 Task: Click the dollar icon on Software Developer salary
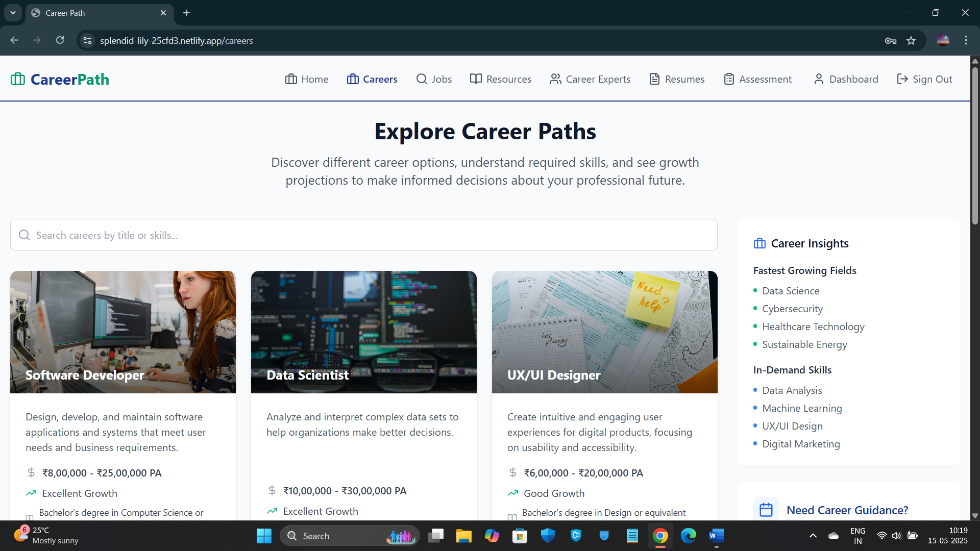point(31,472)
